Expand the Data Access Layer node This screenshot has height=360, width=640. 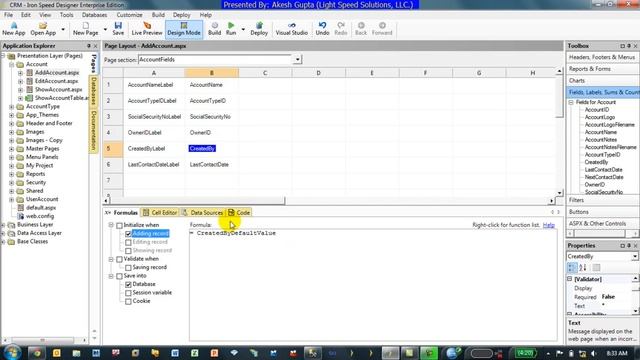[3, 233]
